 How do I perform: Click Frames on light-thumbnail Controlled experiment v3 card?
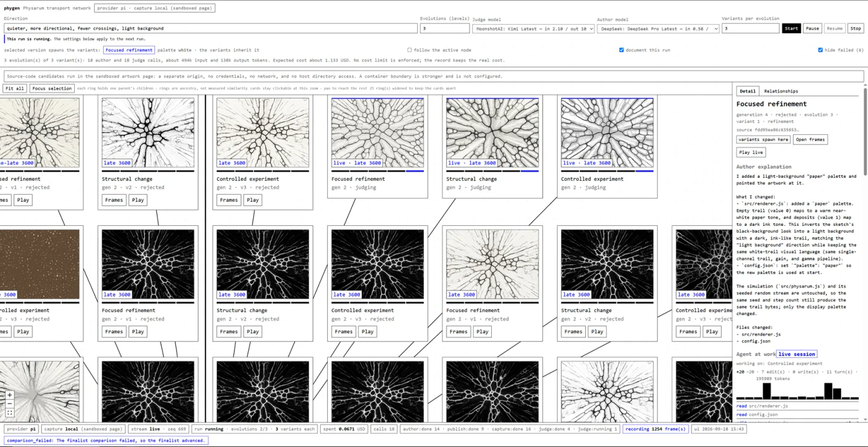[x=228, y=200]
